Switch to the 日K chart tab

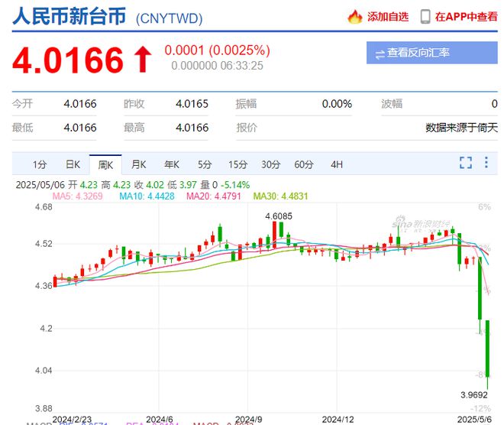coord(73,164)
